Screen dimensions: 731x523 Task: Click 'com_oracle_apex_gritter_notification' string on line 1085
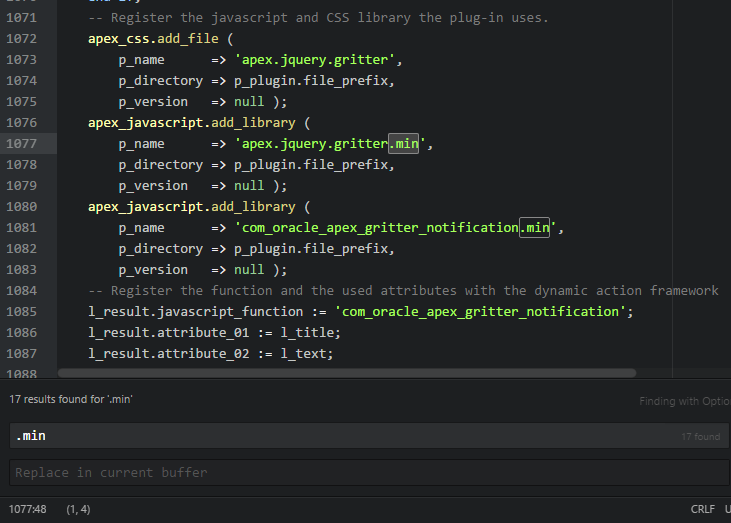(480, 311)
